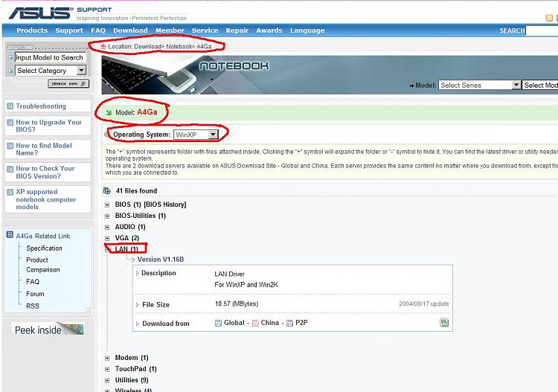Click the Peek inside banner
The height and width of the screenshot is (392, 558).
pyautogui.click(x=49, y=330)
